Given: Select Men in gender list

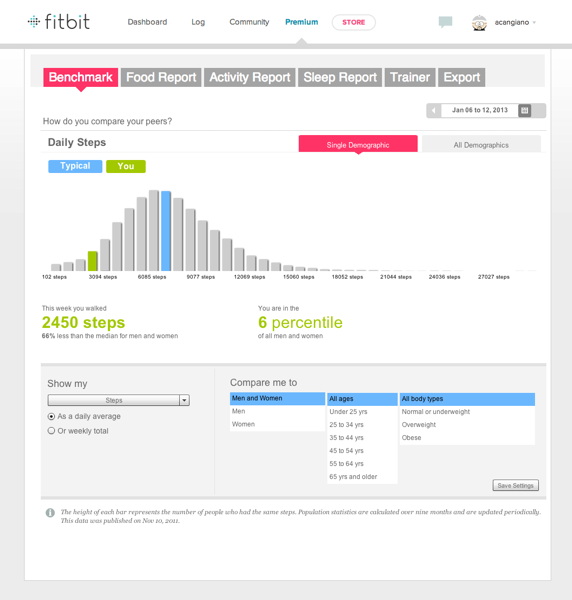Looking at the screenshot, I should [277, 411].
